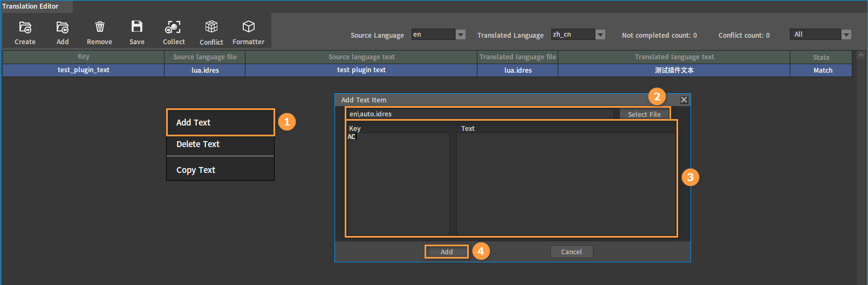This screenshot has width=868, height=285.
Task: Close the Add Text Item dialog
Action: click(684, 100)
